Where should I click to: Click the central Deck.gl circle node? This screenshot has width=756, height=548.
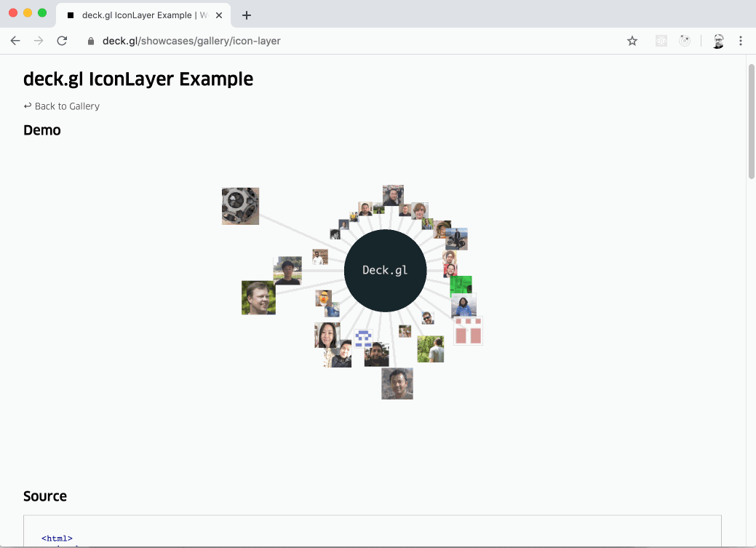point(385,271)
